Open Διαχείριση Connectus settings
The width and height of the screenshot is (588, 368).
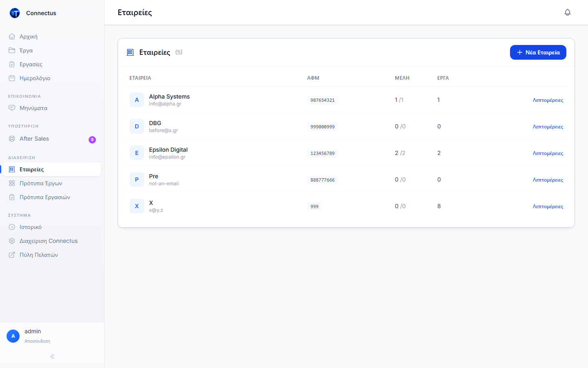[x=52, y=241]
